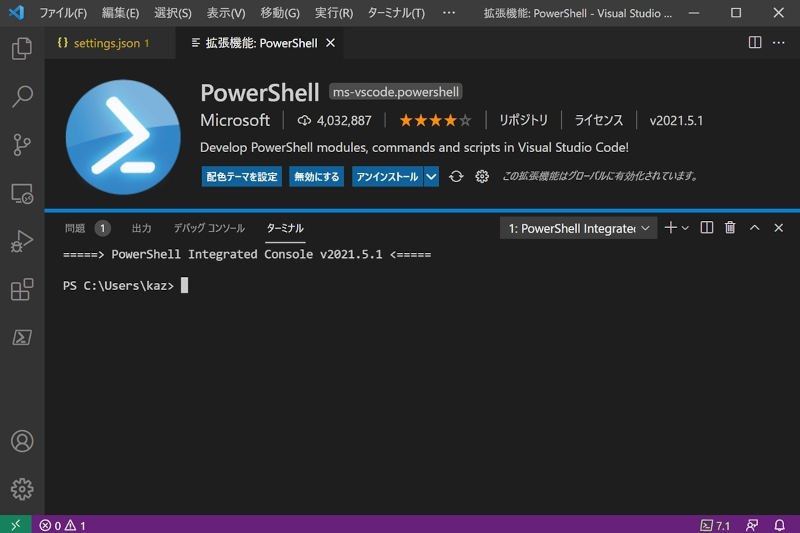Open the extension settings gear
This screenshot has width=800, height=533.
(482, 176)
